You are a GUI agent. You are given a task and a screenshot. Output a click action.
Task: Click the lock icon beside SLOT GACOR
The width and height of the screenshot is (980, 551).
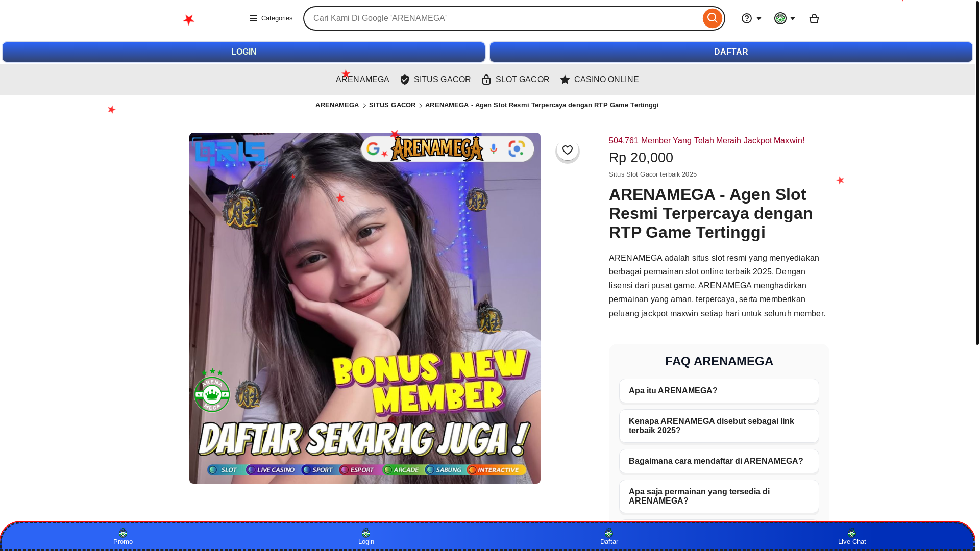[x=486, y=80]
